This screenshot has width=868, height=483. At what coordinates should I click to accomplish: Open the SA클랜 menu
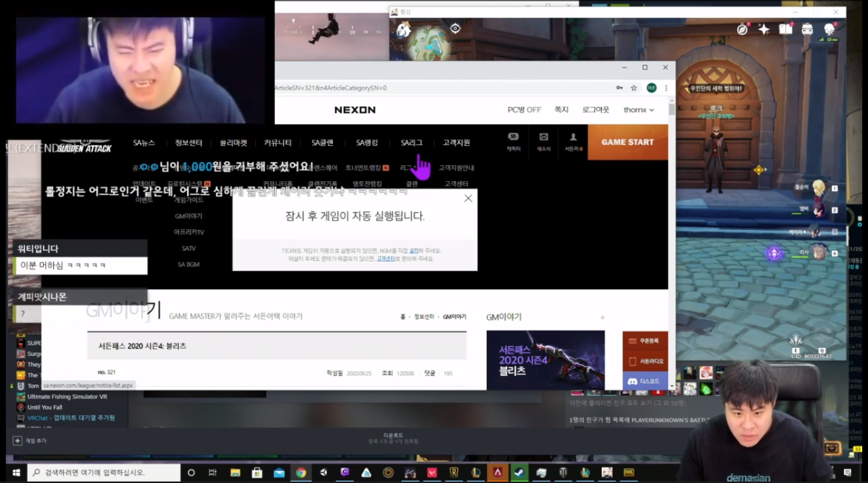coord(322,143)
